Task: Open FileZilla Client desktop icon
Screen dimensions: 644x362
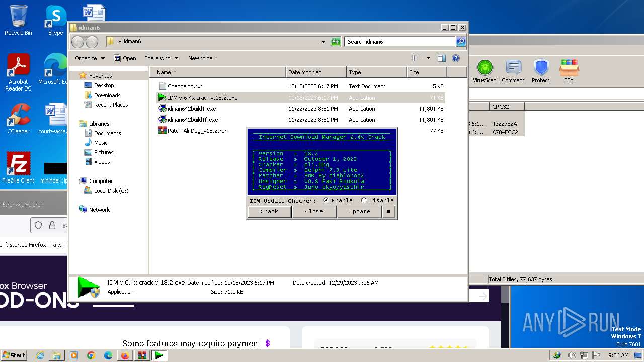Action: [18, 168]
